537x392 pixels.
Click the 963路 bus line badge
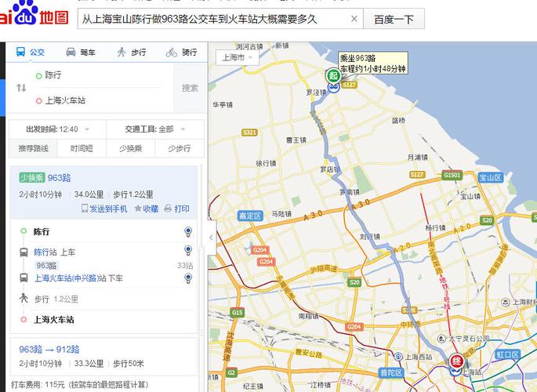[46, 265]
